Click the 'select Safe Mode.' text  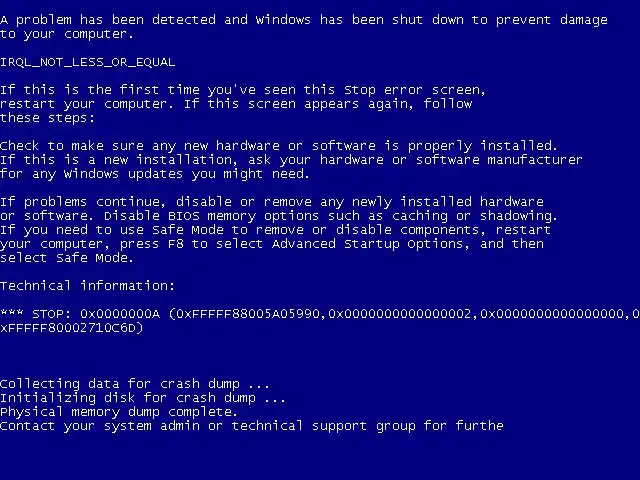(x=67, y=258)
